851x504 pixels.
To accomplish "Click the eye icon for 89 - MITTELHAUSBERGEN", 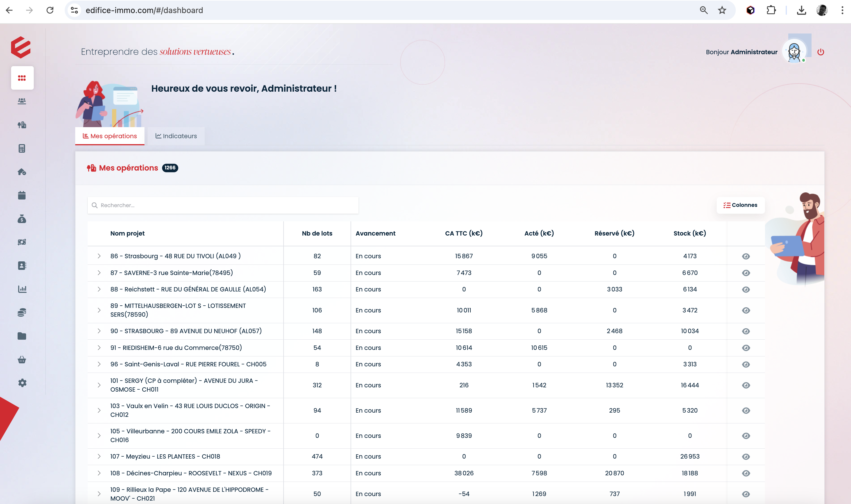I will pos(746,310).
